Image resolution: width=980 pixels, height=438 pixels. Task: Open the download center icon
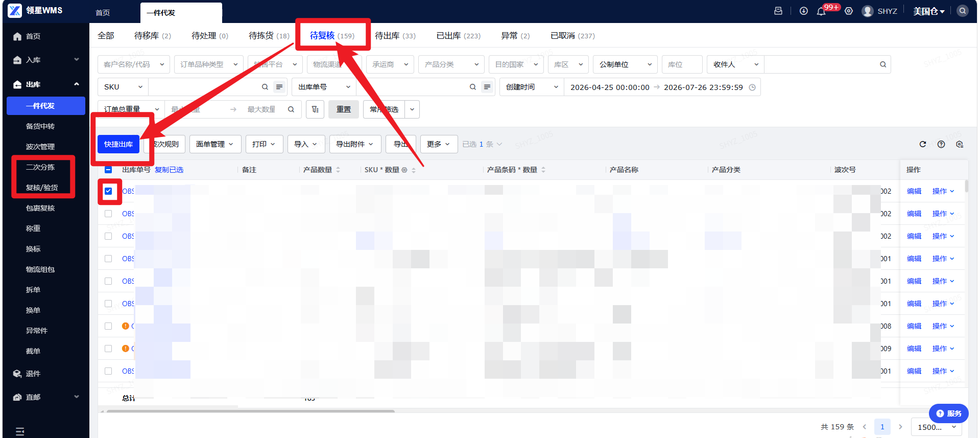[x=804, y=11]
